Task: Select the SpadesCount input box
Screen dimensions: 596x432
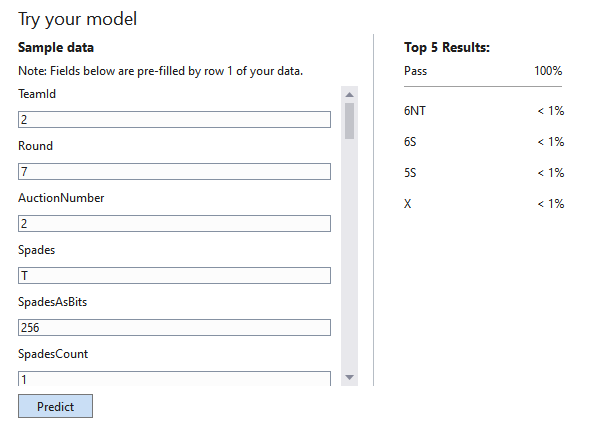Action: pos(174,379)
